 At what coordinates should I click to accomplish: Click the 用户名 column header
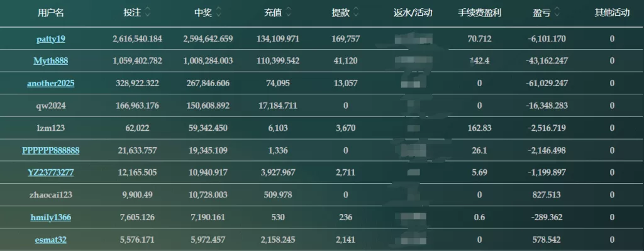(x=51, y=13)
